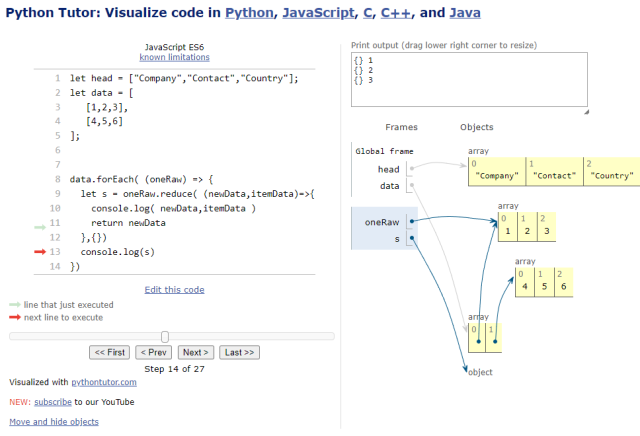Viewport: 640px width, 436px height.
Task: Go to the first step with << First
Action: pos(109,352)
